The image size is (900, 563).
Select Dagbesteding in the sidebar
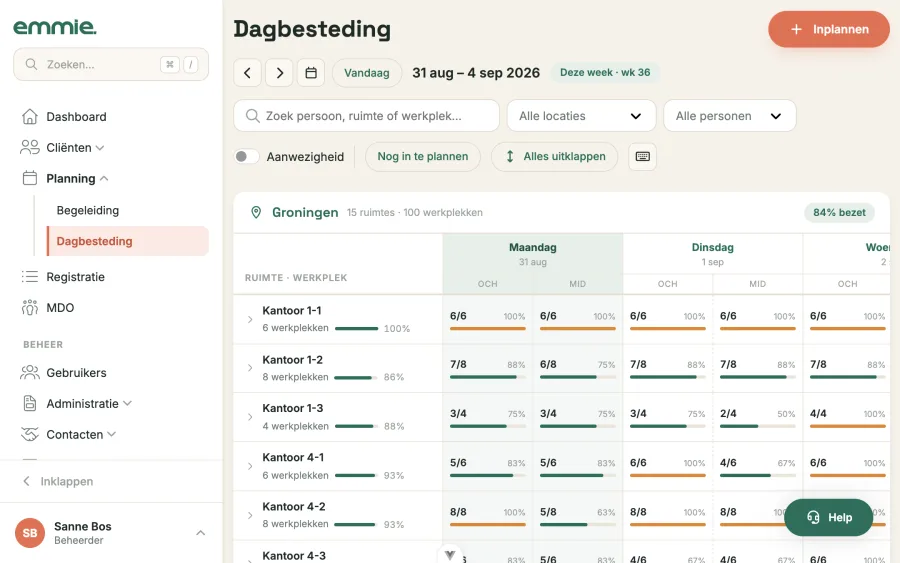[127, 241]
